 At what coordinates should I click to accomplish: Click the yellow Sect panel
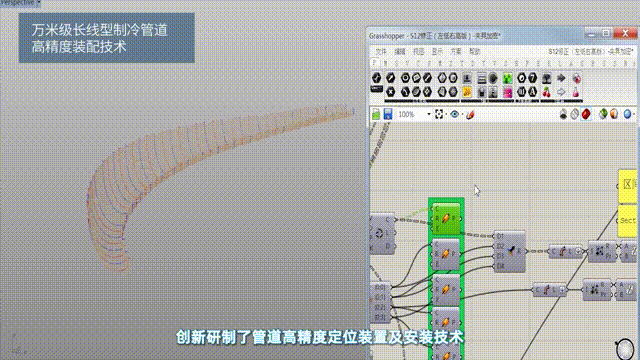point(627,221)
